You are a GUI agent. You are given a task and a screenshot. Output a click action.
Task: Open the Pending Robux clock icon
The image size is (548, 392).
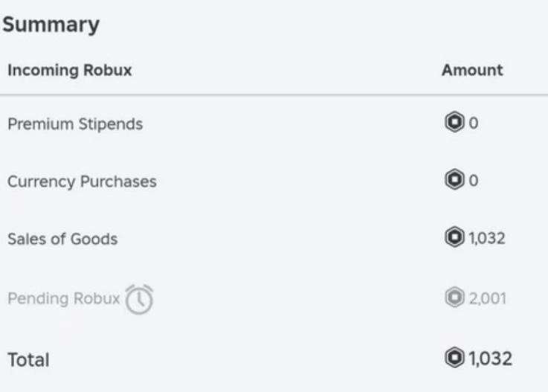139,299
